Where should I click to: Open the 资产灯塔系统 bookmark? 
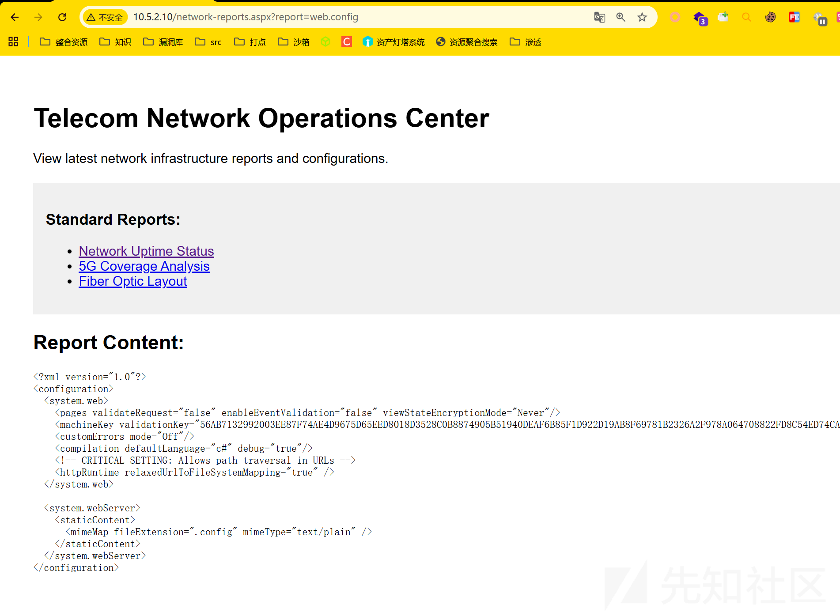coord(394,42)
